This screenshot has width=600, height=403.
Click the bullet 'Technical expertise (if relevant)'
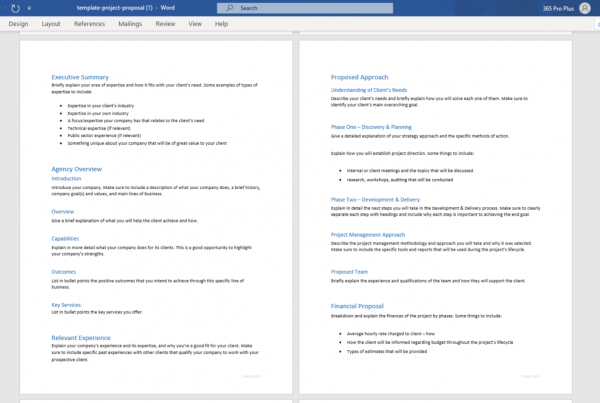click(x=99, y=128)
